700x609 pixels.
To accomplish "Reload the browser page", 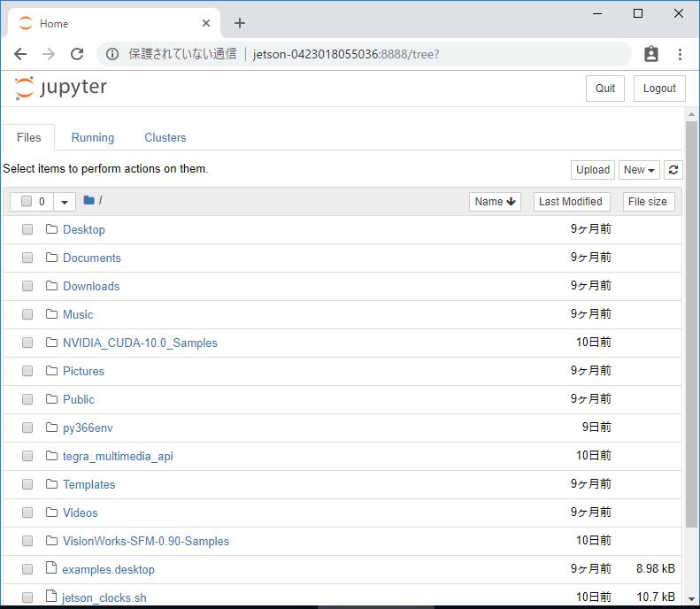I will coord(77,54).
